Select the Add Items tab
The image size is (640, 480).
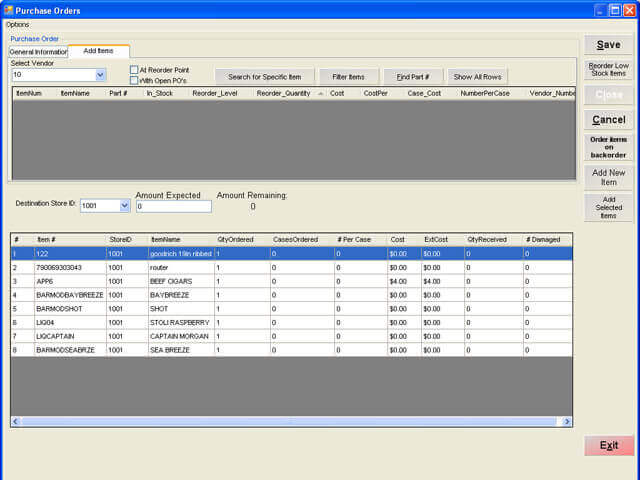pyautogui.click(x=98, y=51)
